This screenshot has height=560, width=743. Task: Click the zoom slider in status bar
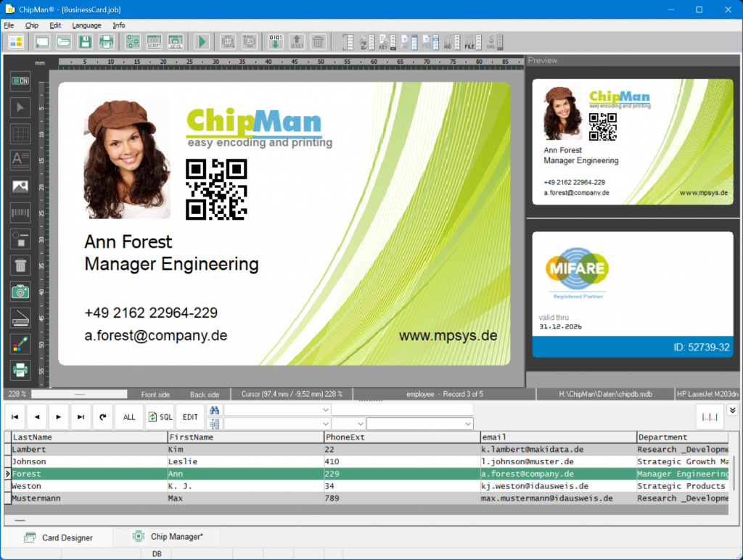tap(80, 395)
